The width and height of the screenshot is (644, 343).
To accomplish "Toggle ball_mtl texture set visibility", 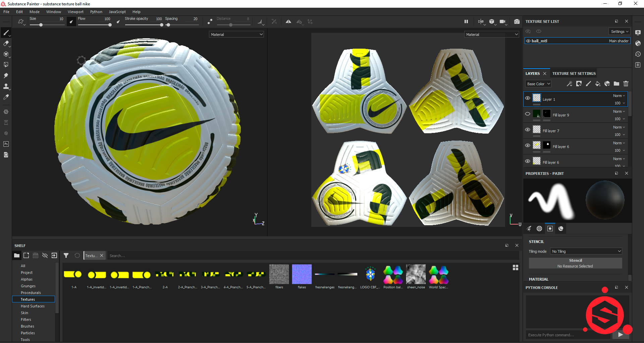I will coord(528,41).
